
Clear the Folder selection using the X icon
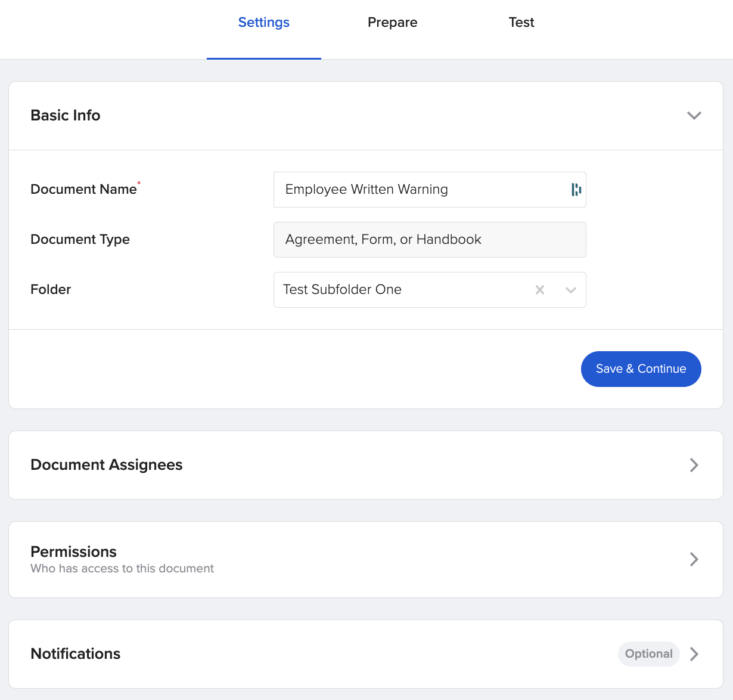pyautogui.click(x=540, y=290)
